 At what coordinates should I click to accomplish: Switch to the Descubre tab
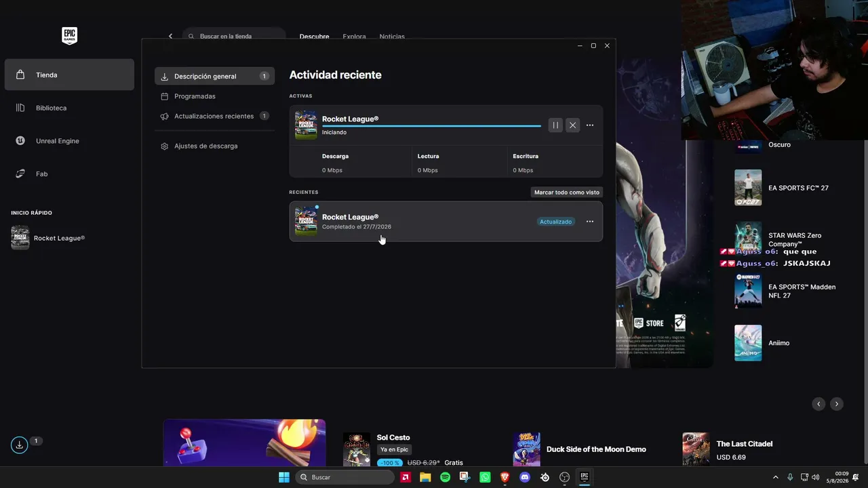click(314, 37)
